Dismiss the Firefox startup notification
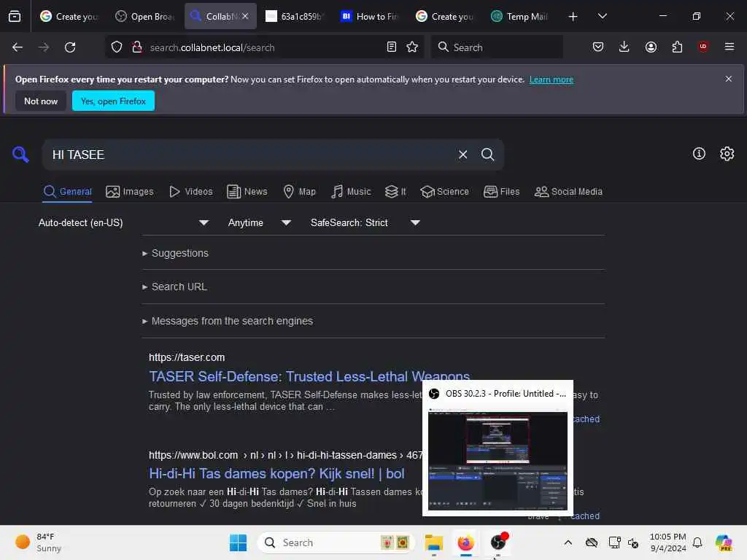Image resolution: width=747 pixels, height=560 pixels. coord(729,79)
